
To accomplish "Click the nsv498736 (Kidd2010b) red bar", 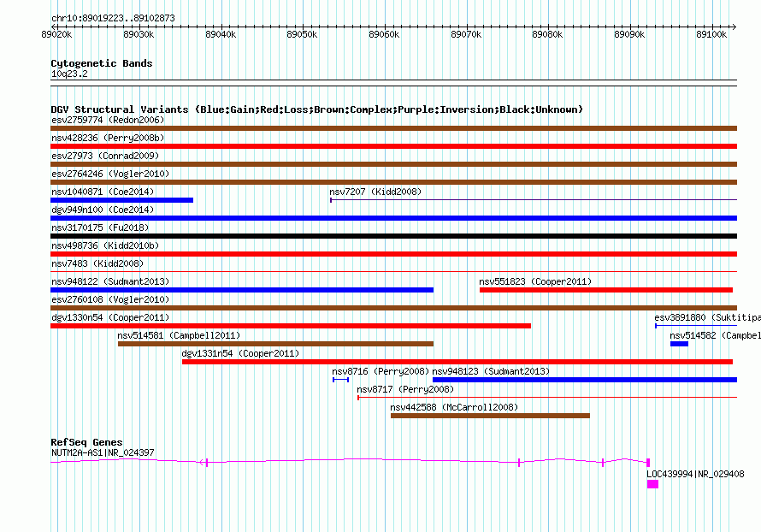I will pyautogui.click(x=393, y=254).
